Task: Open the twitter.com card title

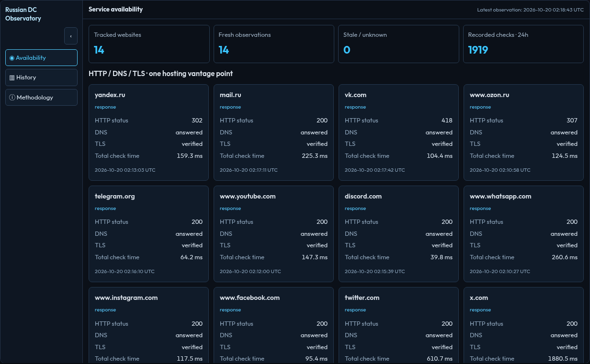Action: [x=362, y=298]
